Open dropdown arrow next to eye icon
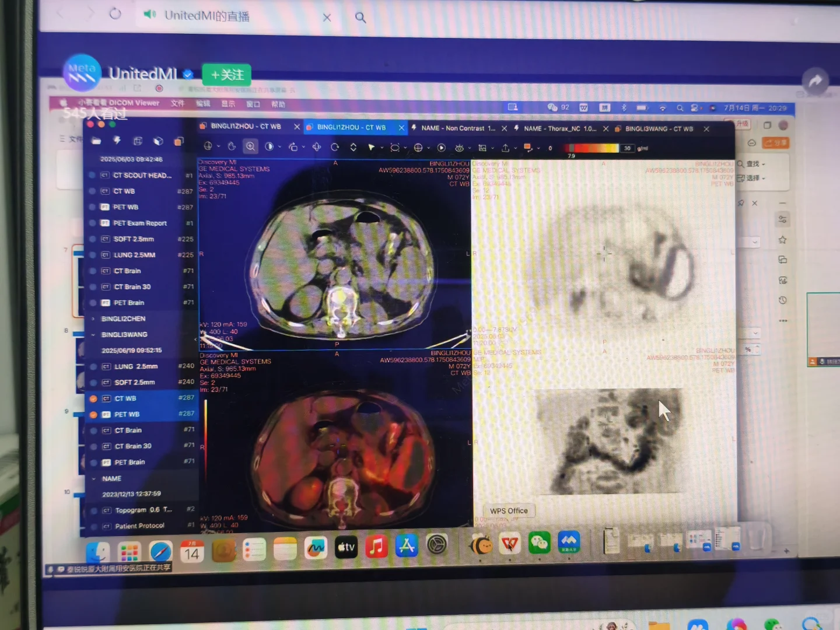 (x=469, y=148)
